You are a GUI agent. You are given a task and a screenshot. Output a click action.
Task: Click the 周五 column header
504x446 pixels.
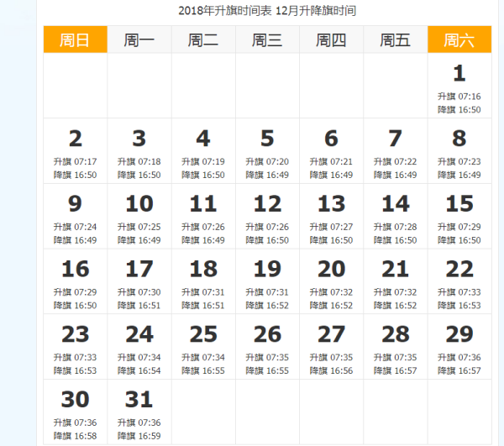(395, 39)
